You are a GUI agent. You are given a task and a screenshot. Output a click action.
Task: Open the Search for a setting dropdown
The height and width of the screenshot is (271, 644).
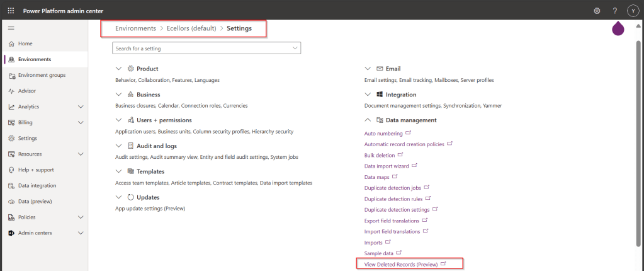point(295,48)
